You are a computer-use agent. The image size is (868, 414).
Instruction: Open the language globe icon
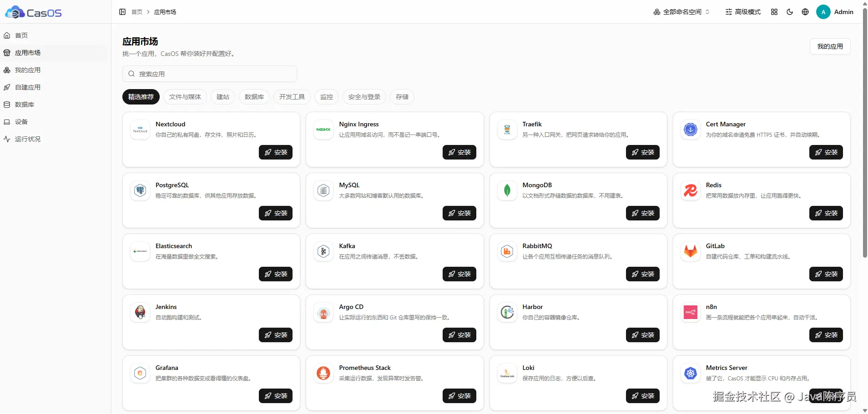[x=805, y=12]
